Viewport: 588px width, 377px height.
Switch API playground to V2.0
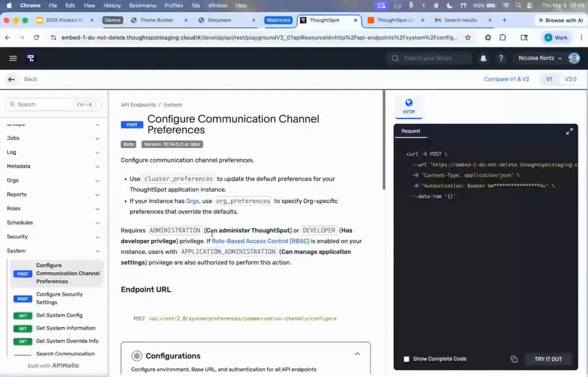click(570, 79)
